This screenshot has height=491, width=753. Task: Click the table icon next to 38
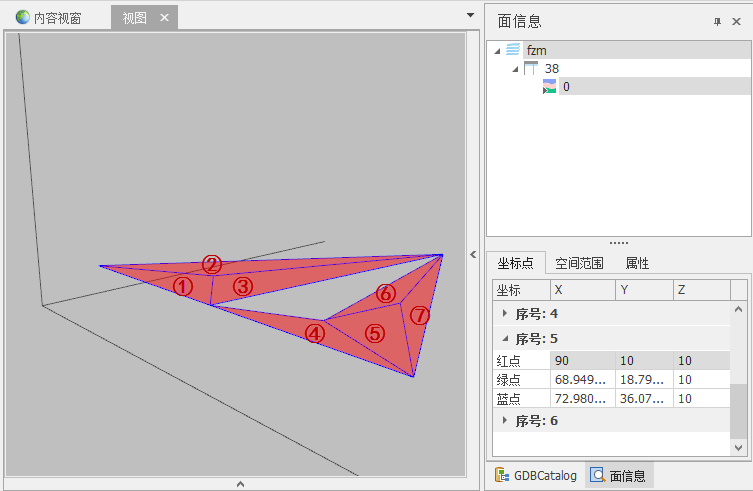[x=531, y=68]
